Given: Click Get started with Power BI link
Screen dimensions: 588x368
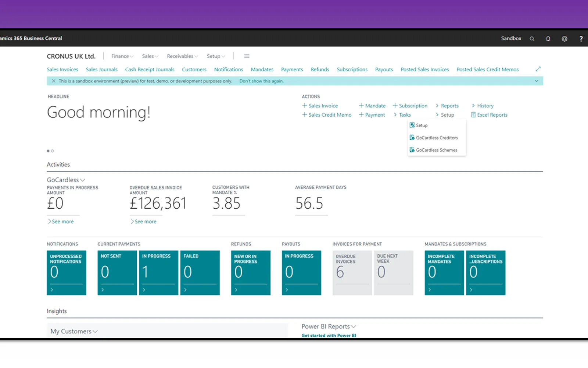Looking at the screenshot, I should point(329,335).
